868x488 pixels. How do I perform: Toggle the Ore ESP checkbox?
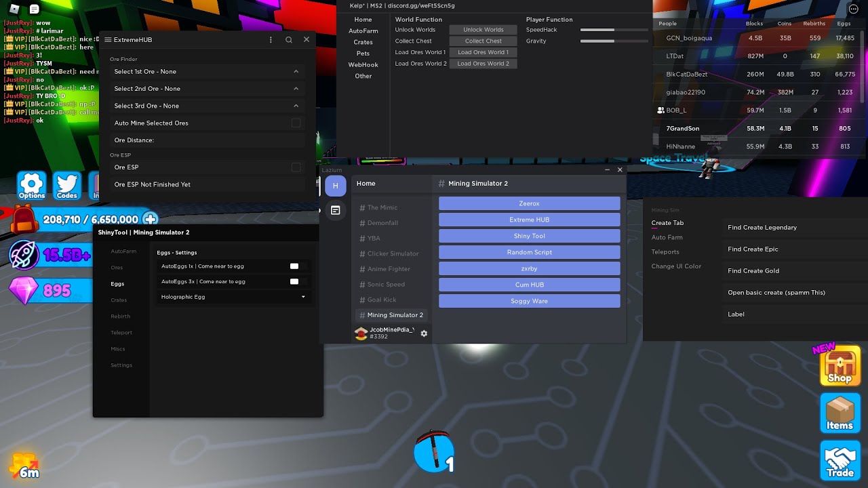click(296, 167)
